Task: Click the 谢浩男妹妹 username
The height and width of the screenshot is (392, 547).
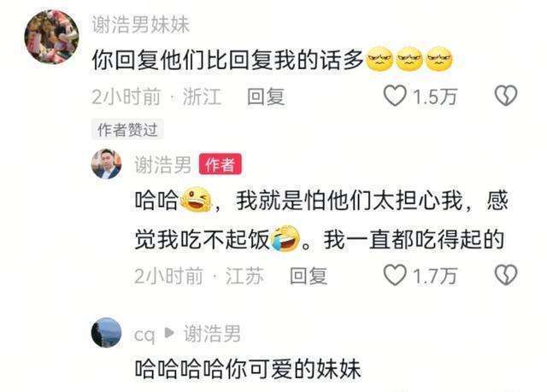Action: pos(140,25)
